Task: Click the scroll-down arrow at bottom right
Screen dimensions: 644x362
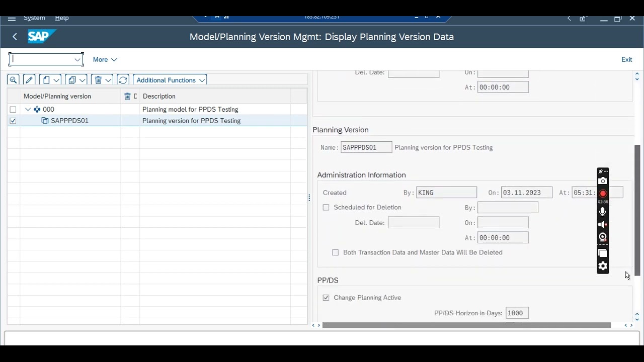Action: (x=637, y=319)
